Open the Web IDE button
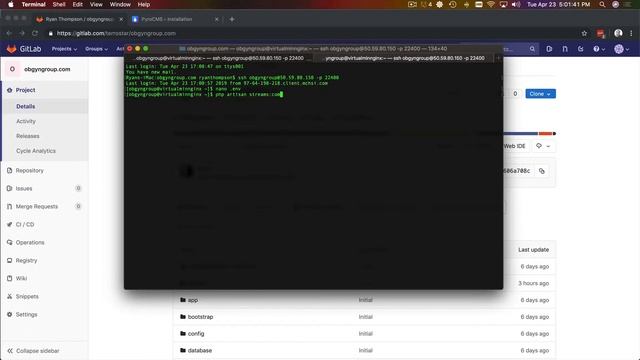Screen dimensions: 640x360 pyautogui.click(x=514, y=146)
